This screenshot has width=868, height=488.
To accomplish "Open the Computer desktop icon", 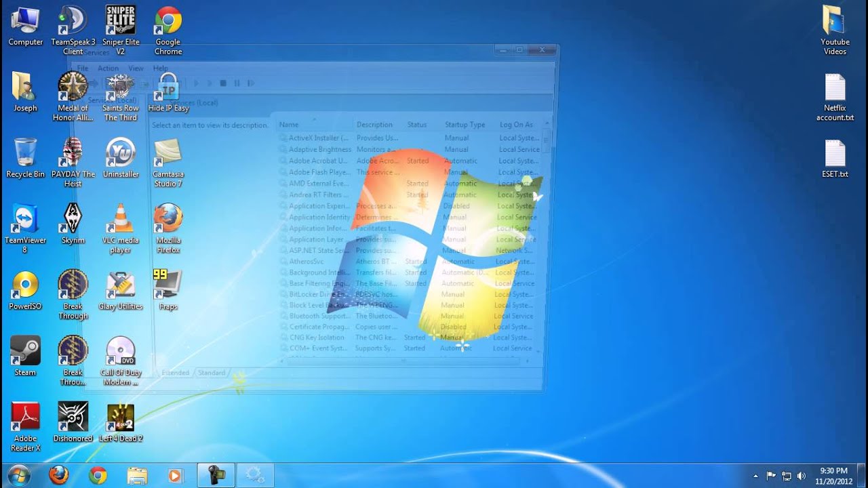I will click(x=25, y=27).
